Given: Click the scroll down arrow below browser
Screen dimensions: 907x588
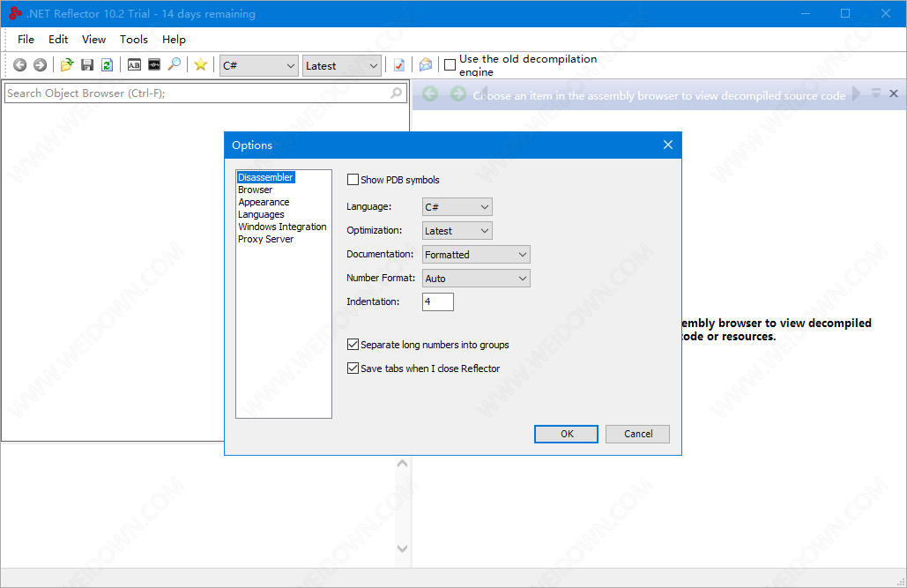Looking at the screenshot, I should 402,547.
